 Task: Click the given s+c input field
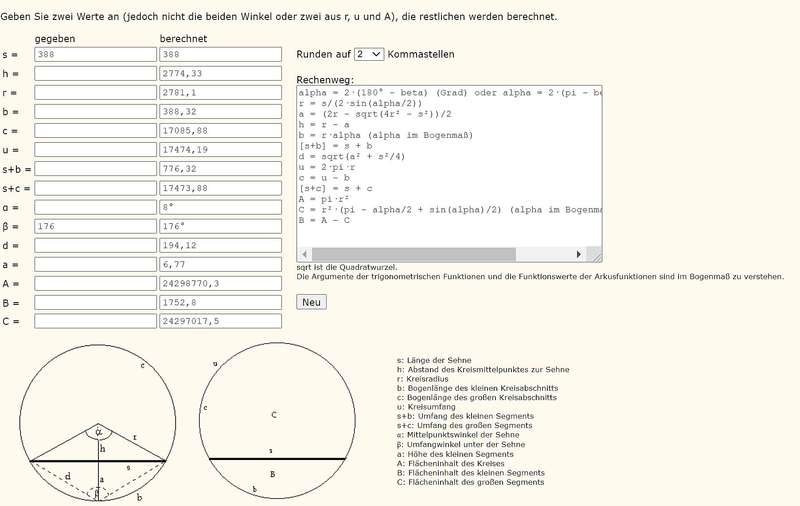95,188
